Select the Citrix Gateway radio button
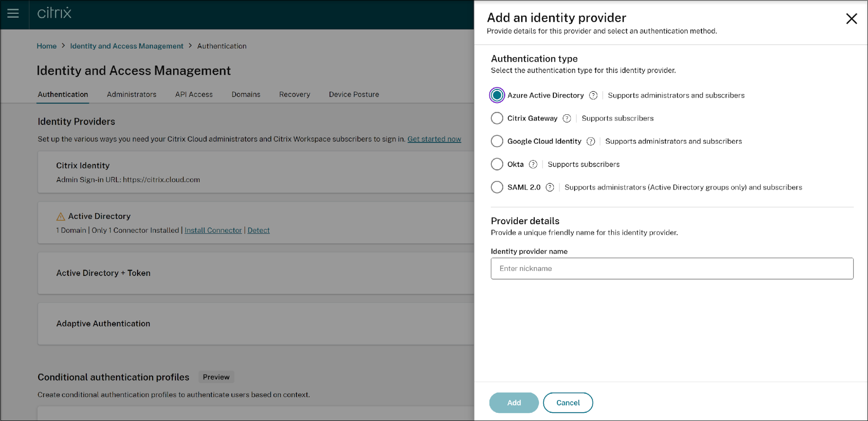 click(497, 119)
